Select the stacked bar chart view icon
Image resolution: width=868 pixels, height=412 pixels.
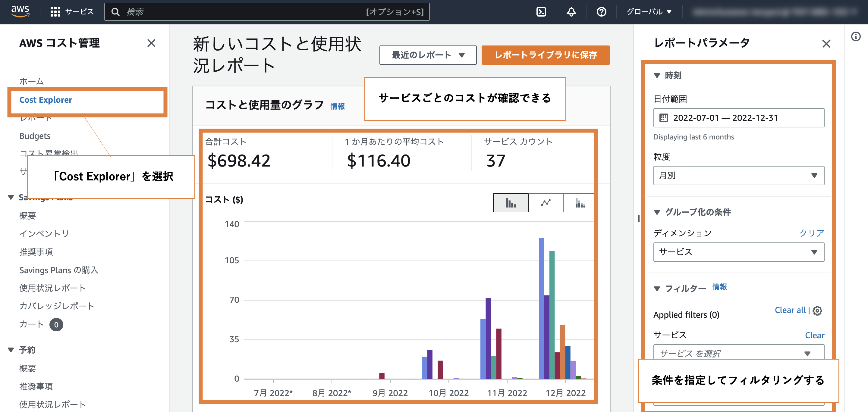580,203
